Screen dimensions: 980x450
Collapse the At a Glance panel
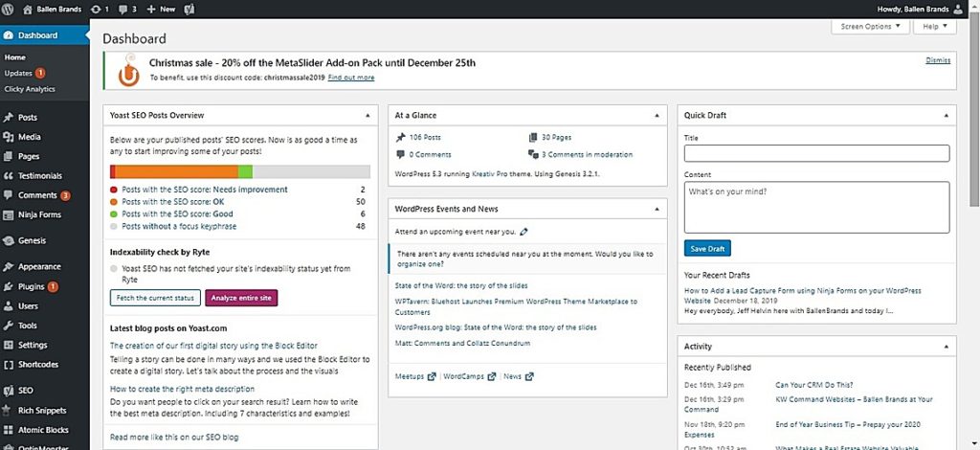657,116
